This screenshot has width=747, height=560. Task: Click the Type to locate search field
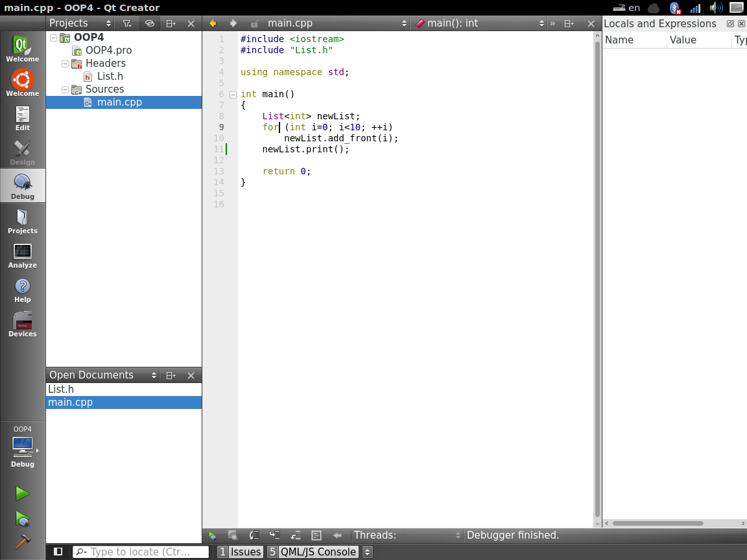(x=141, y=552)
